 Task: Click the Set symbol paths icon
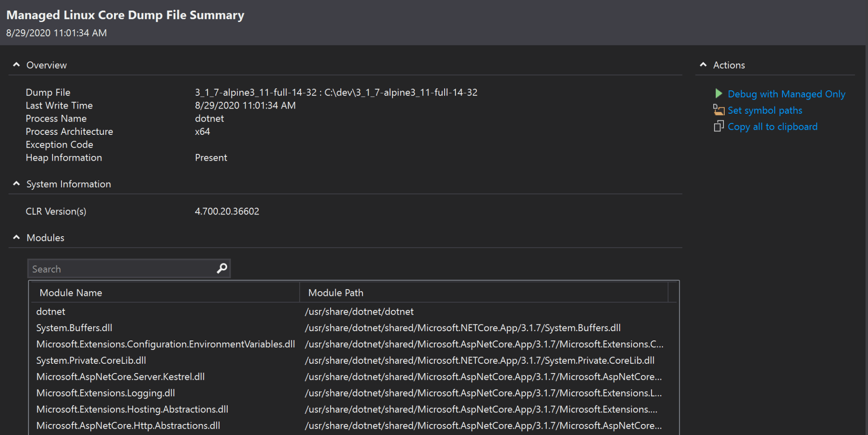click(719, 110)
